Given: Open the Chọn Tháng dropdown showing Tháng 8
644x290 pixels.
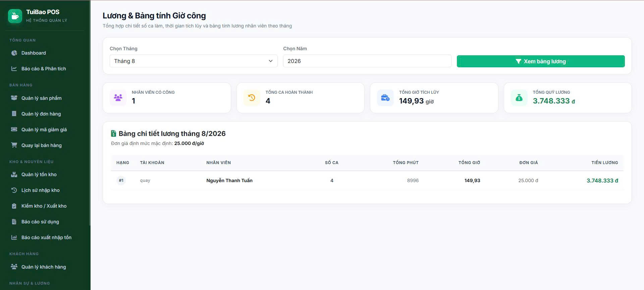Looking at the screenshot, I should [194, 61].
